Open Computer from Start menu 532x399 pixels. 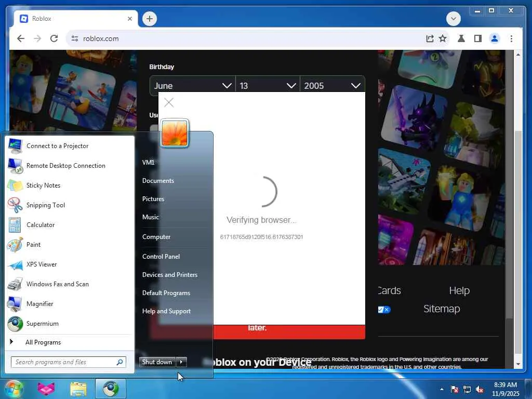(156, 237)
